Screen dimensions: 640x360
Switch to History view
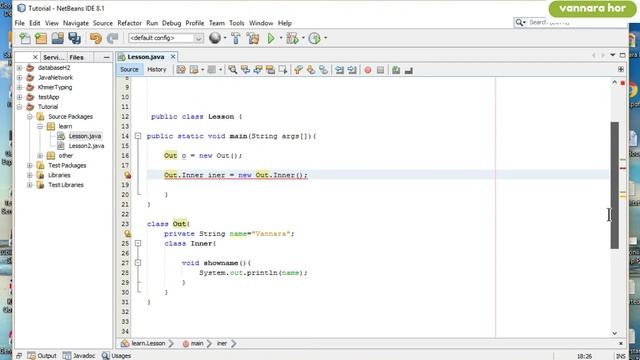click(157, 70)
